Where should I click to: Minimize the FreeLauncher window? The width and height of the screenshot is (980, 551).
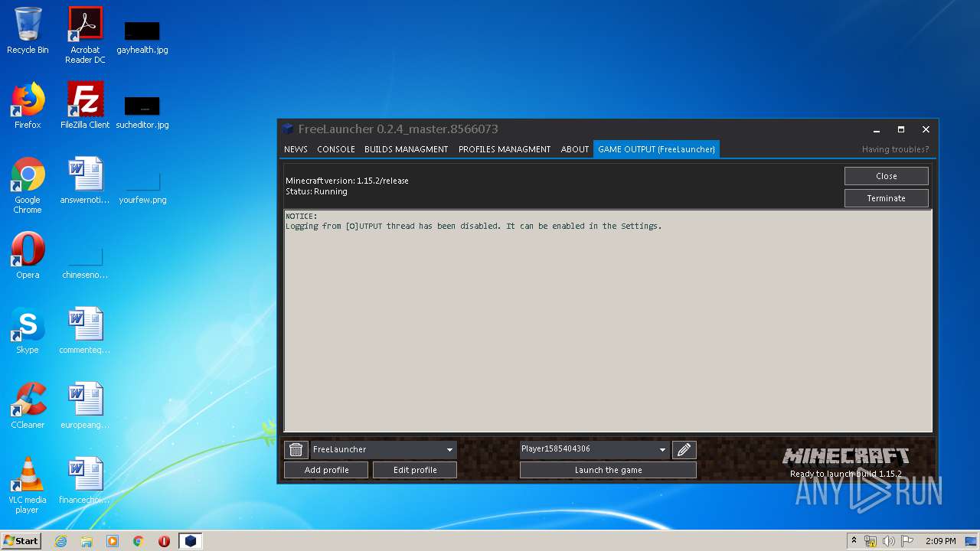[x=877, y=129]
